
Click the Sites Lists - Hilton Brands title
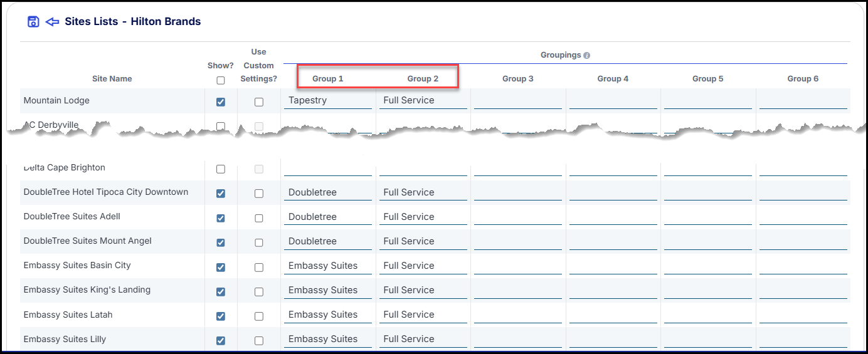coord(133,22)
